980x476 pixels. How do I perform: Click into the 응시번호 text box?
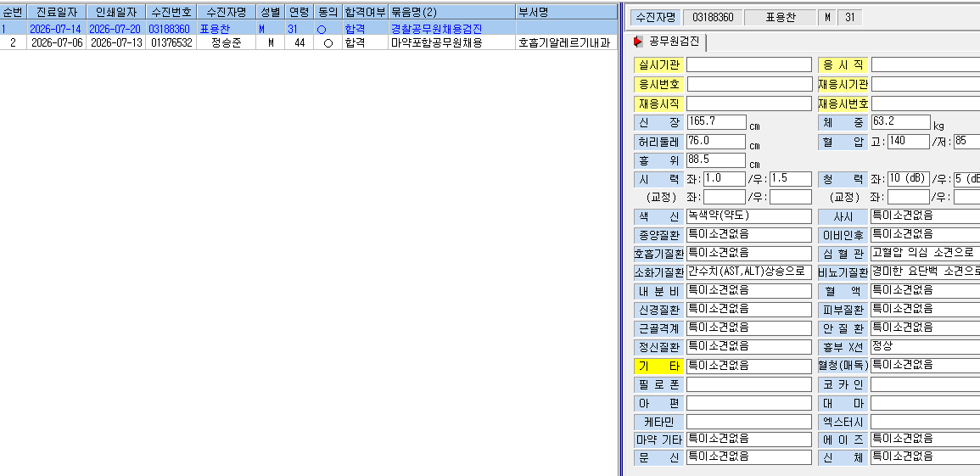[x=748, y=84]
